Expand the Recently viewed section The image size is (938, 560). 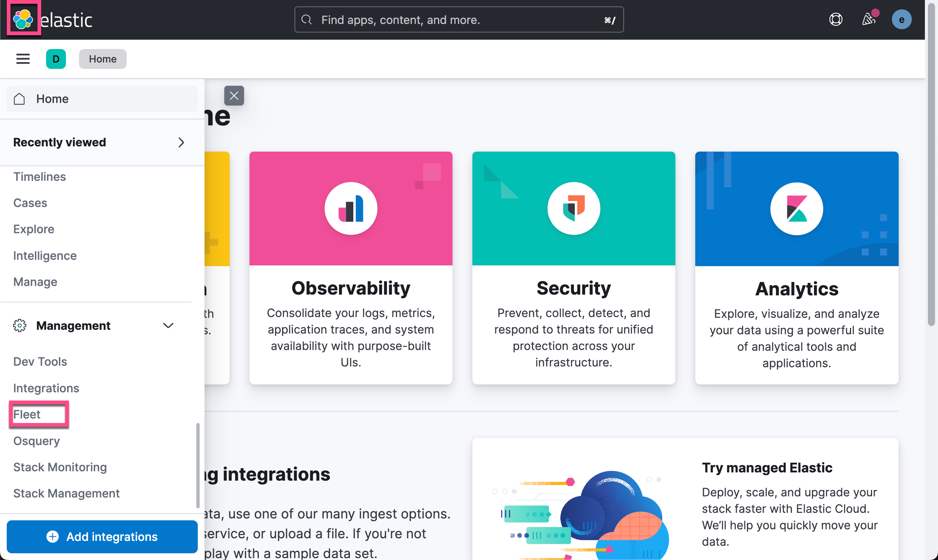(x=181, y=142)
